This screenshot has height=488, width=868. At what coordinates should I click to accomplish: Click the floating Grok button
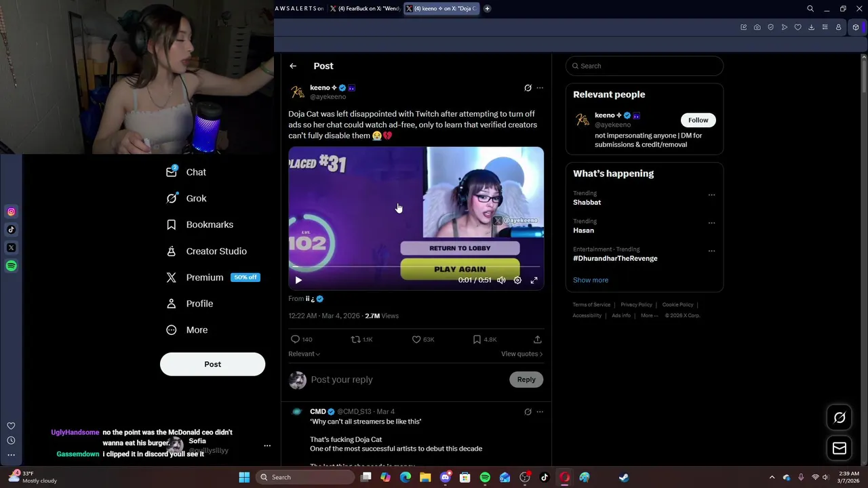(840, 418)
